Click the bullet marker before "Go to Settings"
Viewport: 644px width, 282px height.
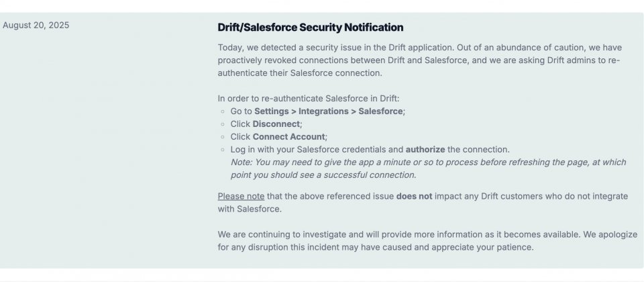pyautogui.click(x=222, y=112)
